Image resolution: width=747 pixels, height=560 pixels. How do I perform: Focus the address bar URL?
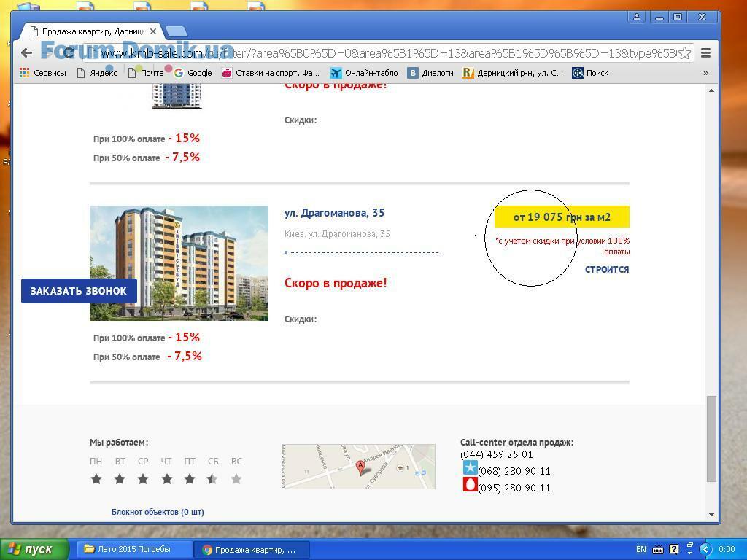387,52
